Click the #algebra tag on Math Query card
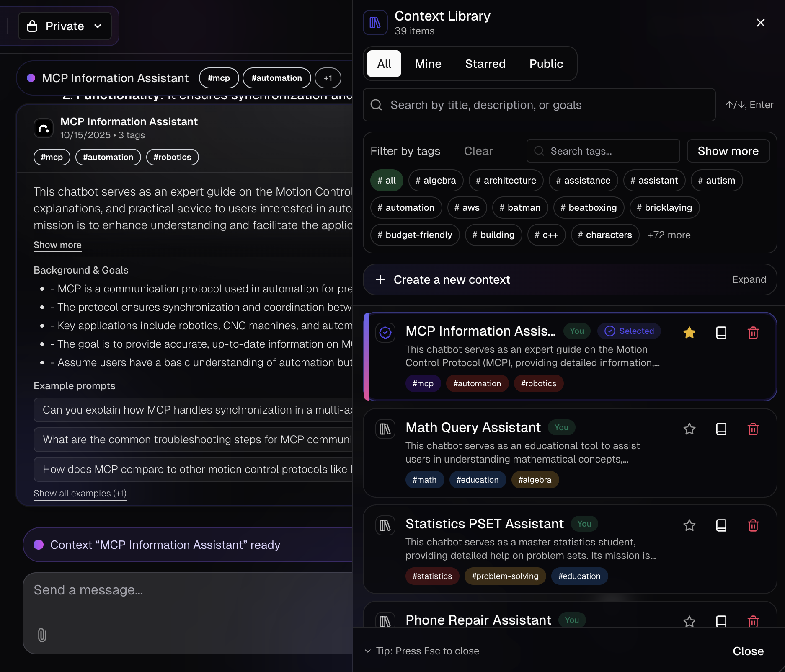The height and width of the screenshot is (672, 785). 535,480
